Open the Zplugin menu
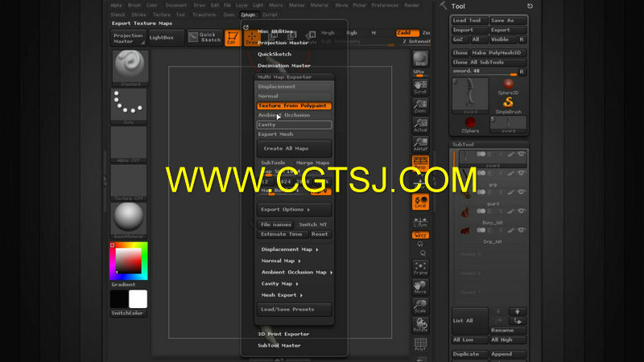The height and width of the screenshot is (362, 644). coord(248,14)
